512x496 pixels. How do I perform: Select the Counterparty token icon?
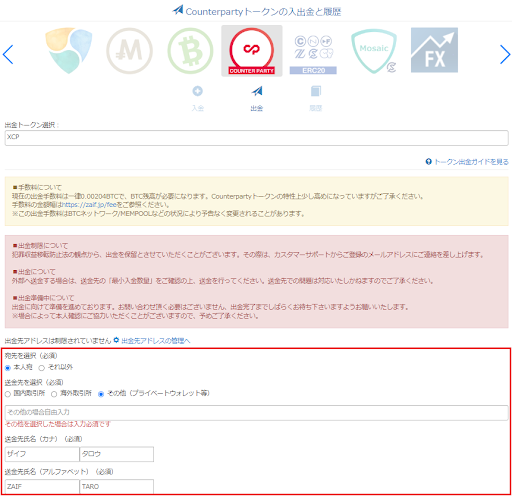tap(252, 51)
